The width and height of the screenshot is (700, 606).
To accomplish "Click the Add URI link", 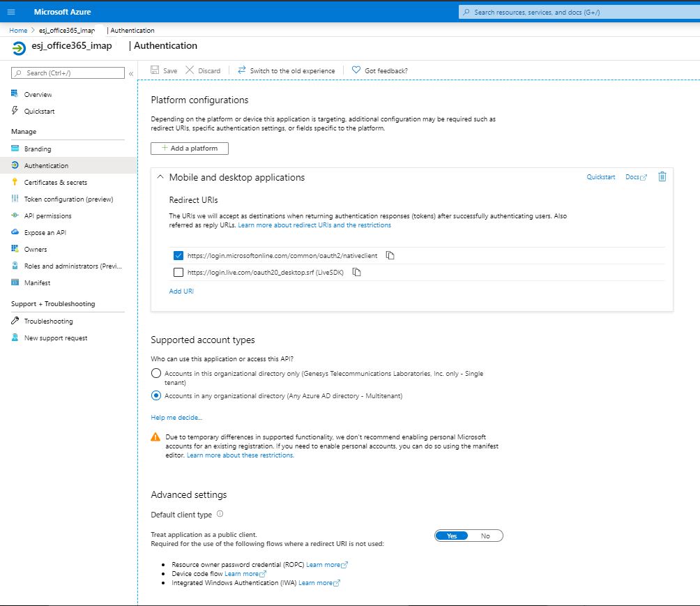I will tap(181, 291).
